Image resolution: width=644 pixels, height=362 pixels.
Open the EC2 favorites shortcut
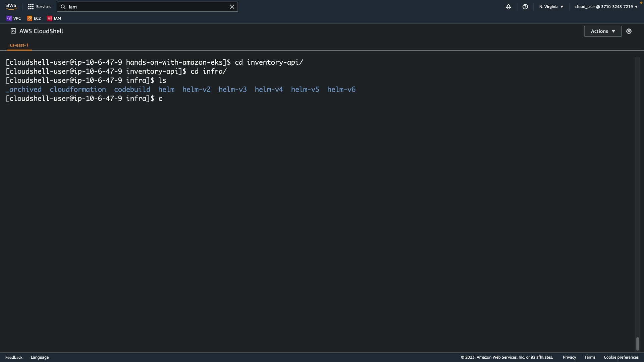(34, 18)
